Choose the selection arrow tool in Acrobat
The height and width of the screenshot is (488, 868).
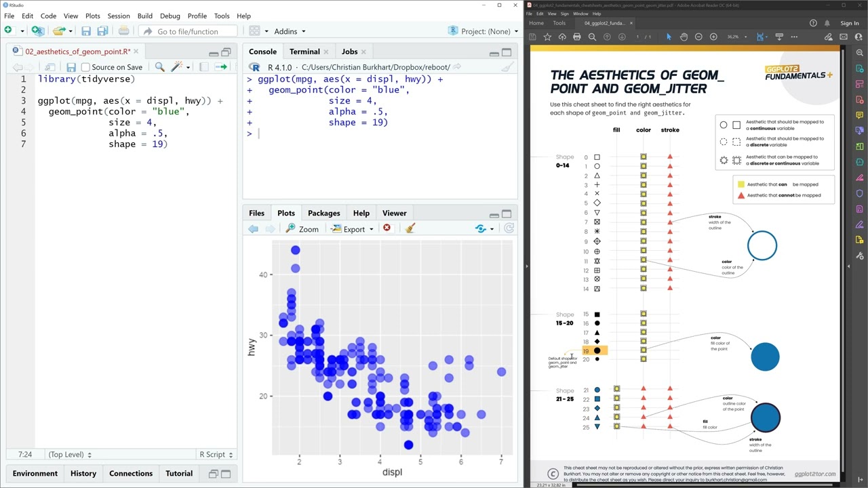tap(669, 37)
